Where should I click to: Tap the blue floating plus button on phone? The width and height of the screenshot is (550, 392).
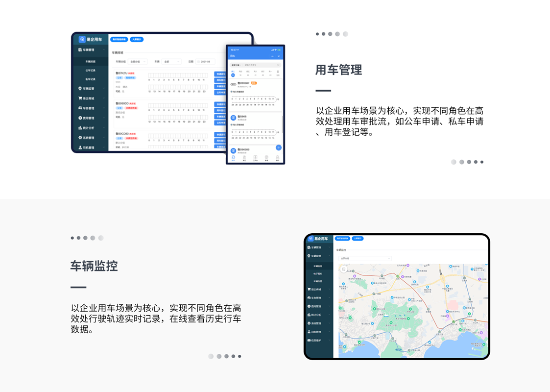[278, 147]
